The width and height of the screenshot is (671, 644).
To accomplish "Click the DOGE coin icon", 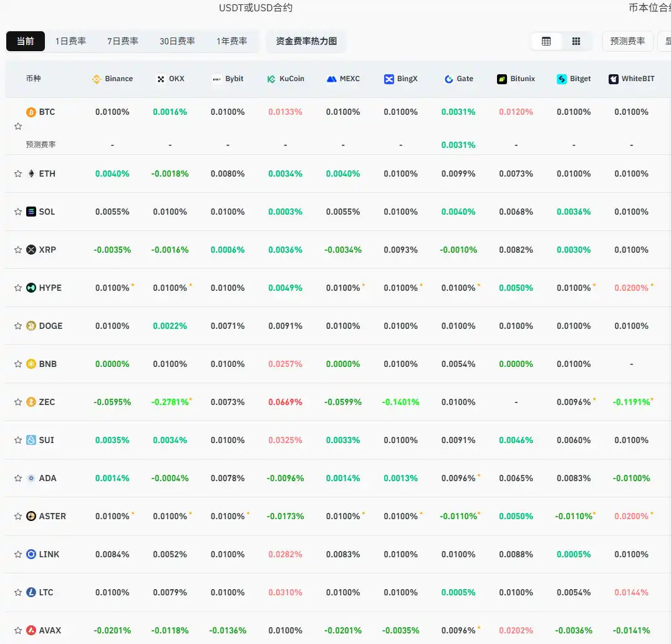I will (x=31, y=326).
